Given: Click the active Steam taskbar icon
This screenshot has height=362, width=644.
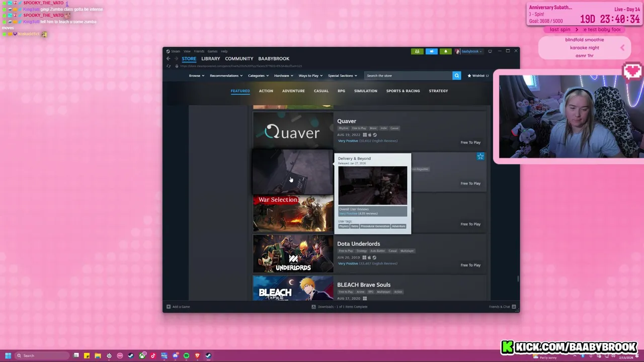Looking at the screenshot, I should tap(208, 355).
